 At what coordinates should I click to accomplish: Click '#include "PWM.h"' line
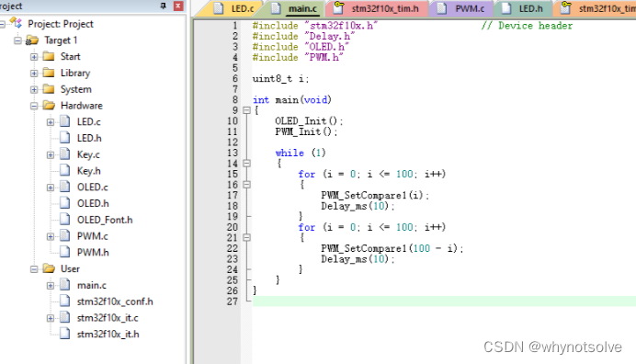298,58
